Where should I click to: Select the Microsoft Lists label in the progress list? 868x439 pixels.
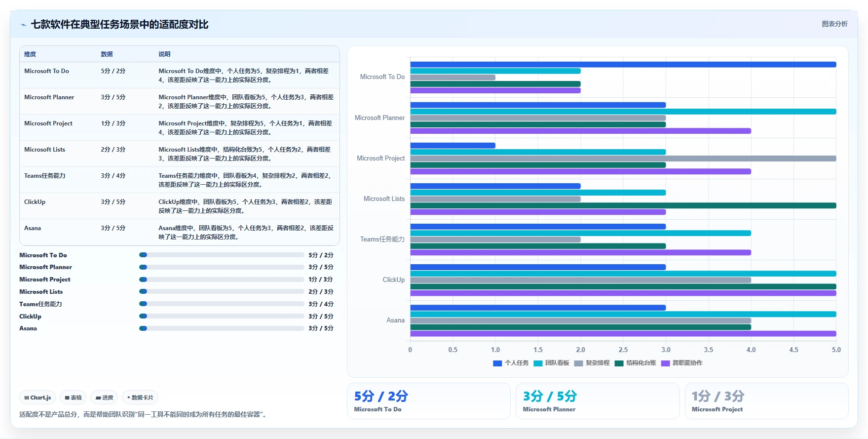pyautogui.click(x=41, y=292)
